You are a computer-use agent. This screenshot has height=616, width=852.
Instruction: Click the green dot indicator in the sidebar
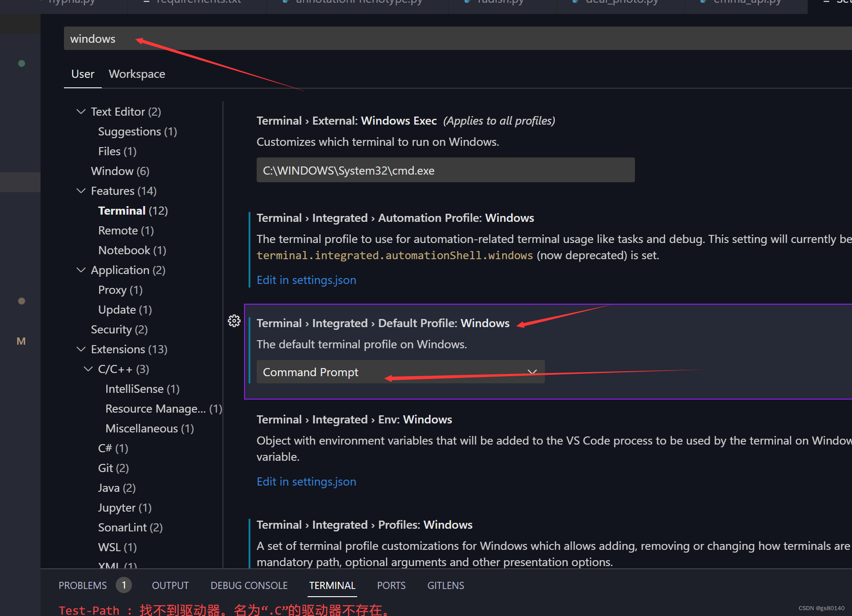coord(21,63)
